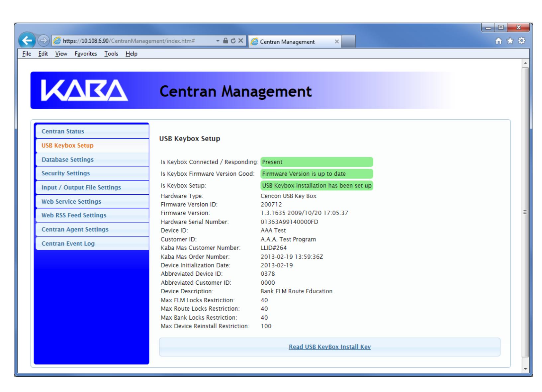Close the browser window
Screen dimensions: 542x392
pos(518,27)
